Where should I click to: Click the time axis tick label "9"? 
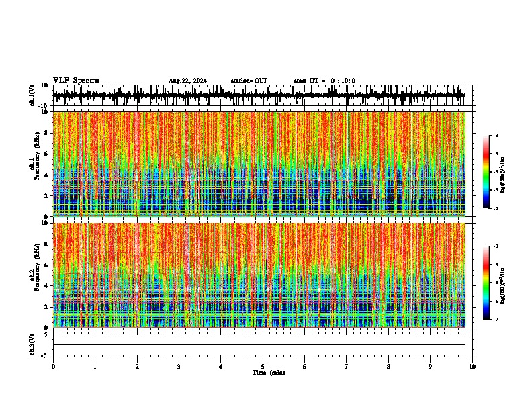(430, 367)
